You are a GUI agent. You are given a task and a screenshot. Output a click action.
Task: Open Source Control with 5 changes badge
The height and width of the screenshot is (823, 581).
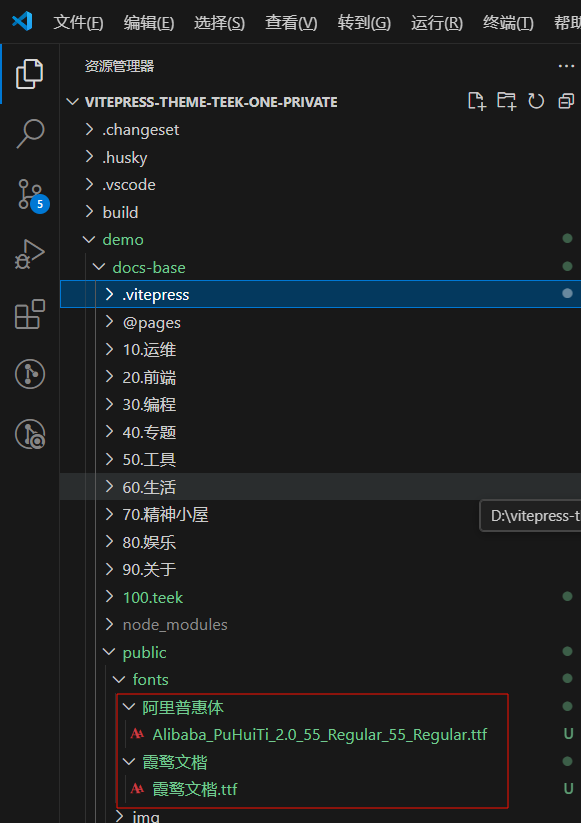tap(32, 195)
